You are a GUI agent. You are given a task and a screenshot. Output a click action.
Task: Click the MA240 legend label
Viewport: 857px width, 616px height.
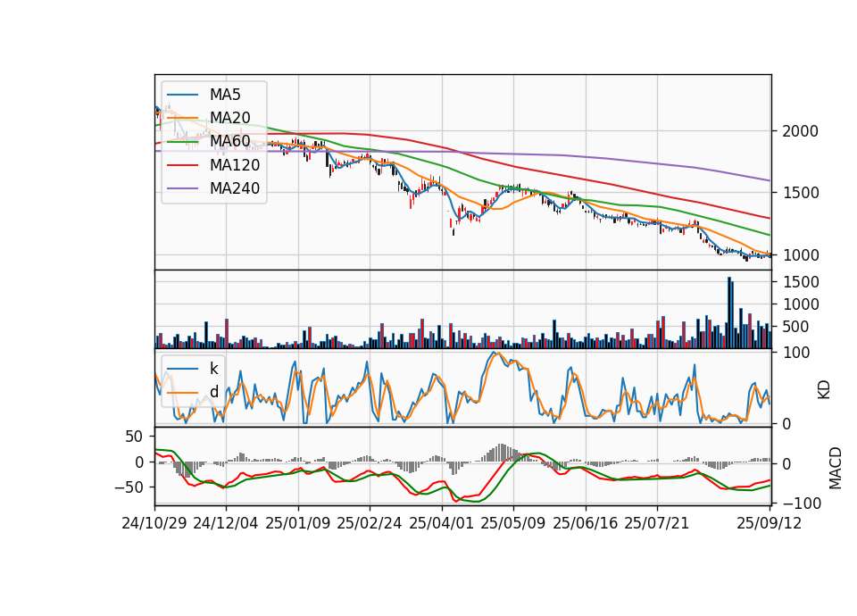pyautogui.click(x=235, y=188)
